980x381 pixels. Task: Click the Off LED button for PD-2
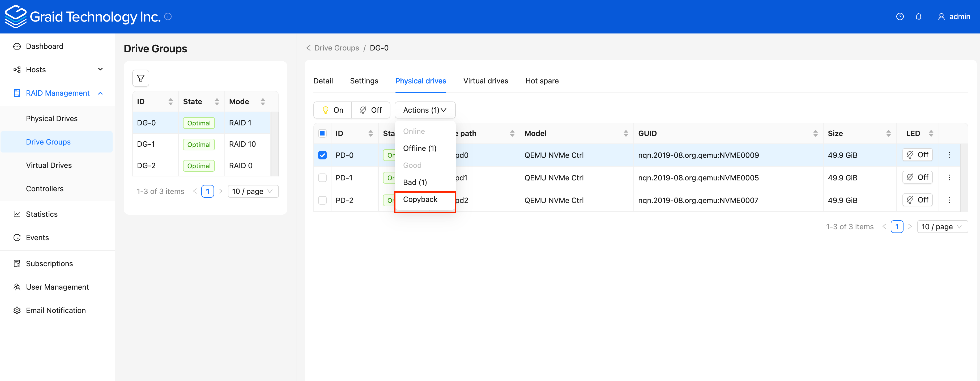(917, 200)
